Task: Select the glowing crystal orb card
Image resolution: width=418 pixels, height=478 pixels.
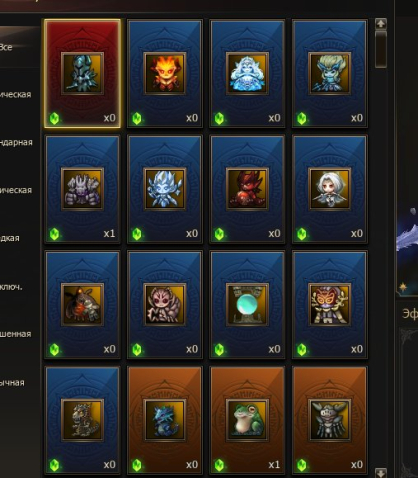Action: pyautogui.click(x=247, y=305)
